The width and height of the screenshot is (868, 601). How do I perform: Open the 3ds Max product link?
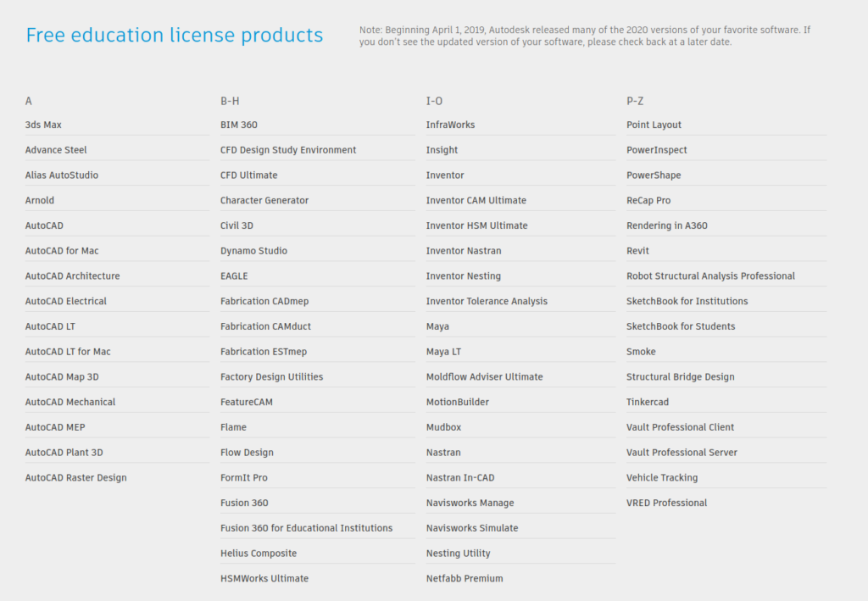coord(43,125)
